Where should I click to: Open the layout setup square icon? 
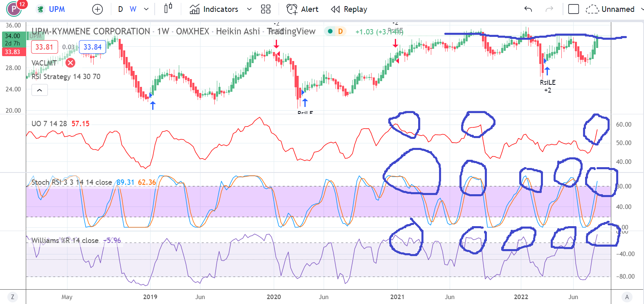coord(574,9)
